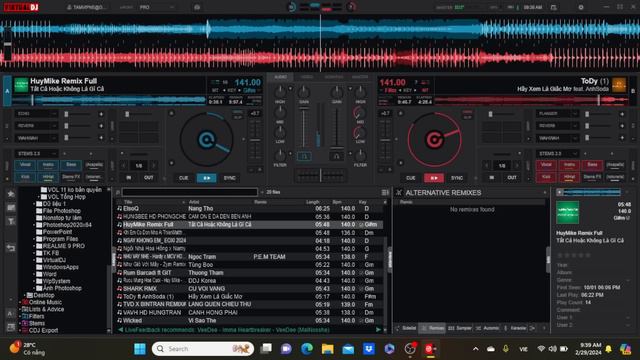
Task: Click the right deck headphone PFL button
Action: click(x=336, y=156)
